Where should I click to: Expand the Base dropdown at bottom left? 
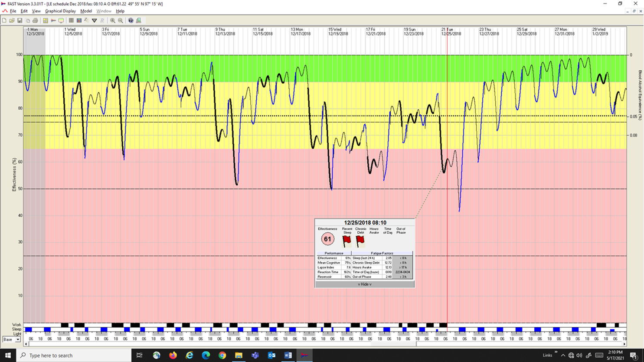18,339
